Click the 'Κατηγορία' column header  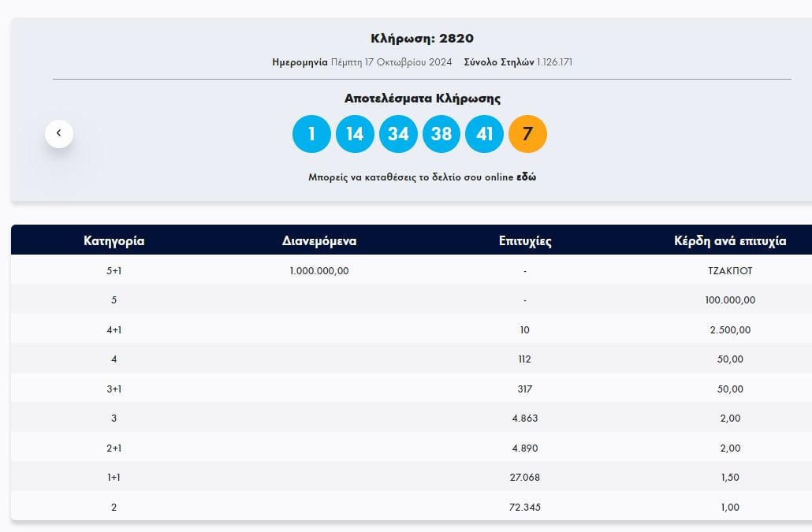tap(114, 241)
